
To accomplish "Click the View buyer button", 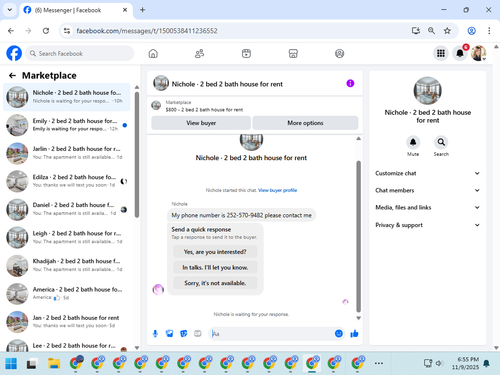I will click(201, 123).
